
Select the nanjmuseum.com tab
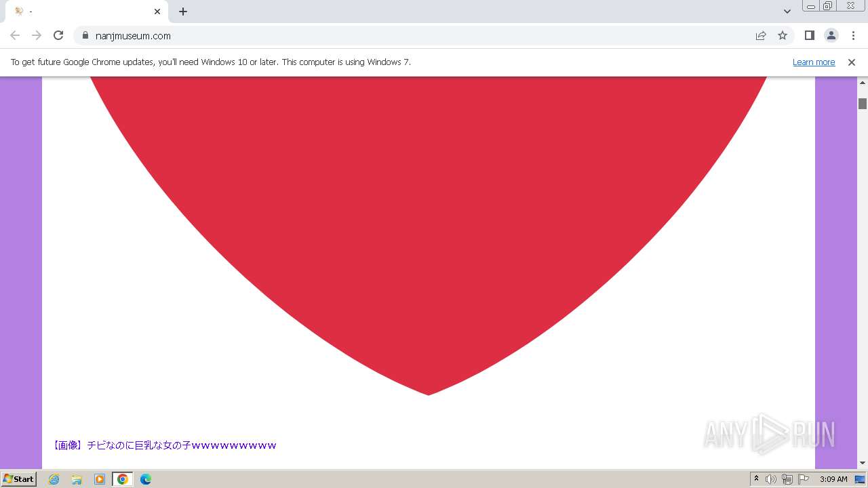[87, 12]
